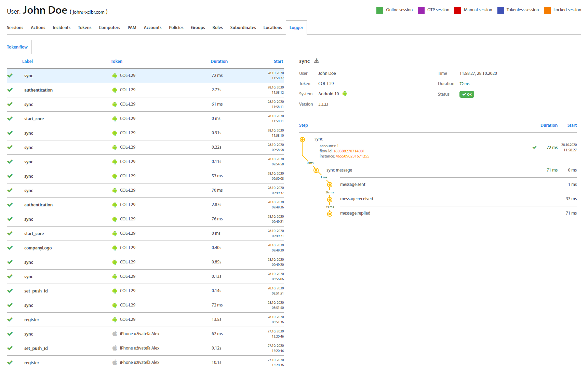
Task: Click Android icon in the register 13.5s row
Action: [x=115, y=319]
